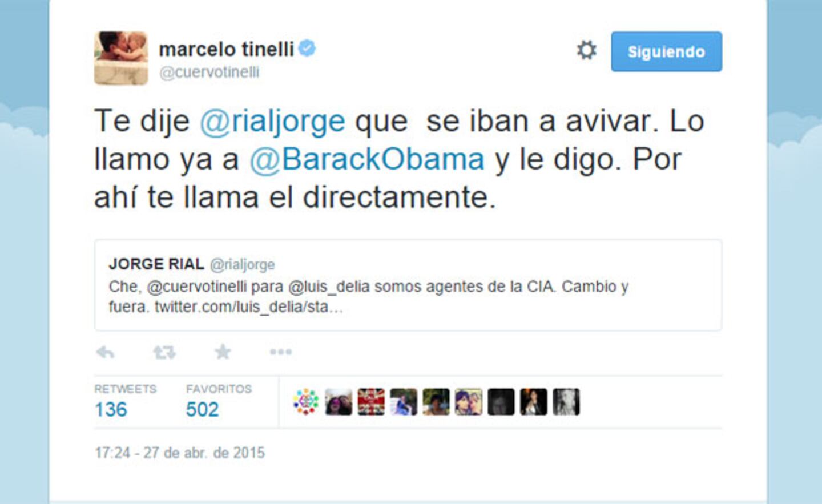The image size is (822, 504).
Task: Open the @BarackObama mention link
Action: pyautogui.click(x=367, y=159)
